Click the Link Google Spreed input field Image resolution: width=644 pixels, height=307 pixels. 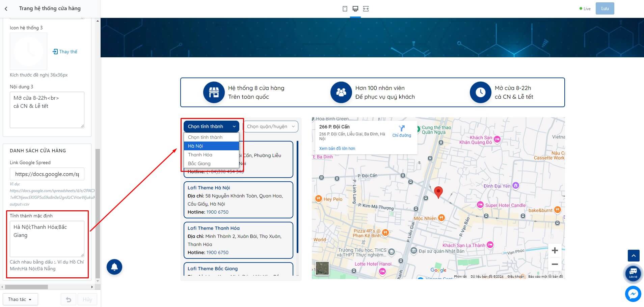click(x=47, y=174)
